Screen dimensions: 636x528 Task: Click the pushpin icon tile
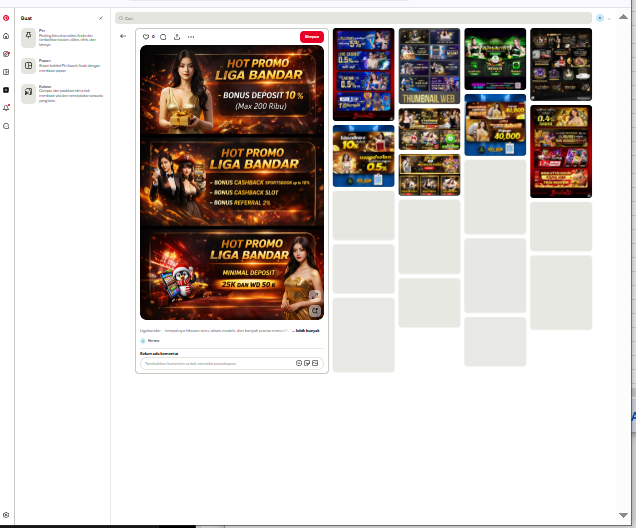pos(28,38)
